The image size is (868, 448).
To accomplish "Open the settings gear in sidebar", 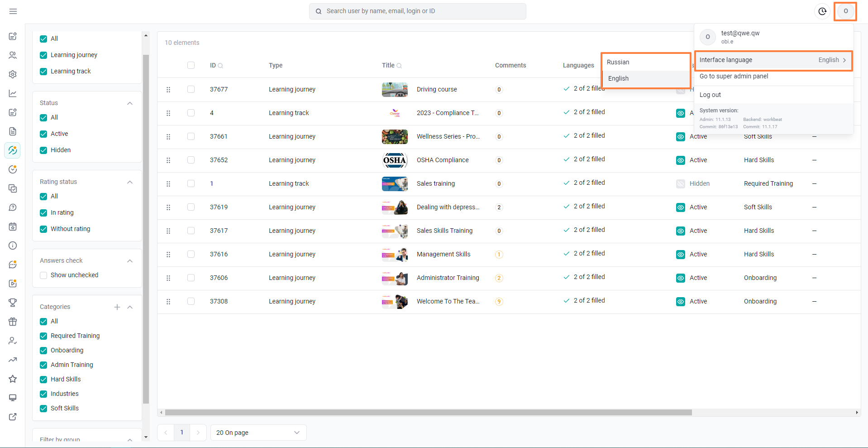I will (13, 74).
